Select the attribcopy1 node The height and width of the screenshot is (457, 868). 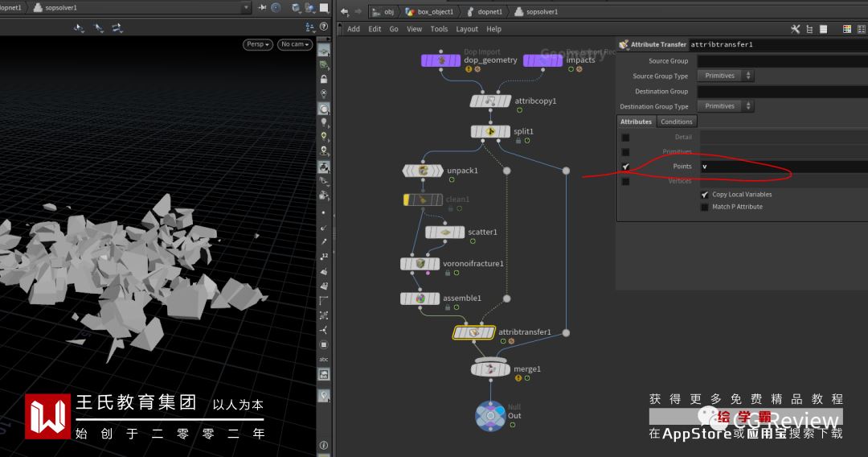coord(490,101)
